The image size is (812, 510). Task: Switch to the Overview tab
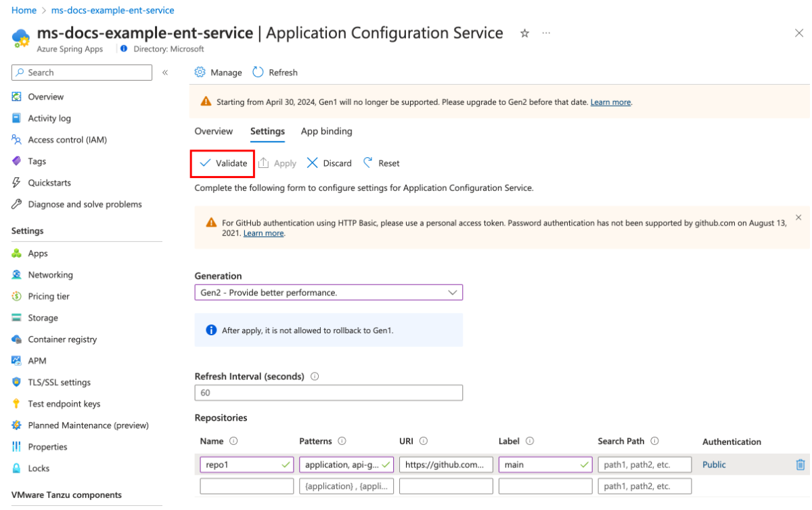pos(213,131)
